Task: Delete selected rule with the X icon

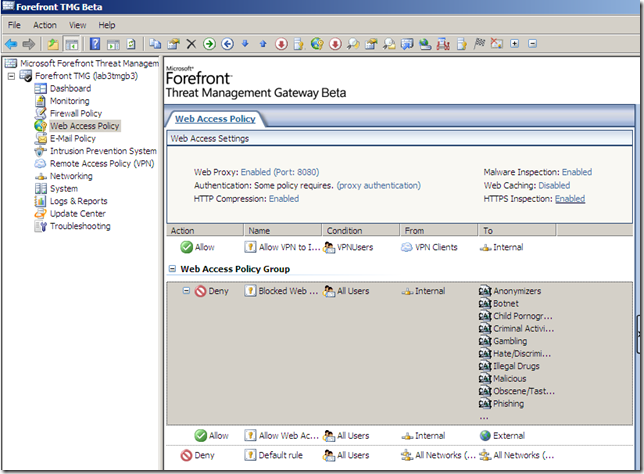Action: tap(191, 44)
